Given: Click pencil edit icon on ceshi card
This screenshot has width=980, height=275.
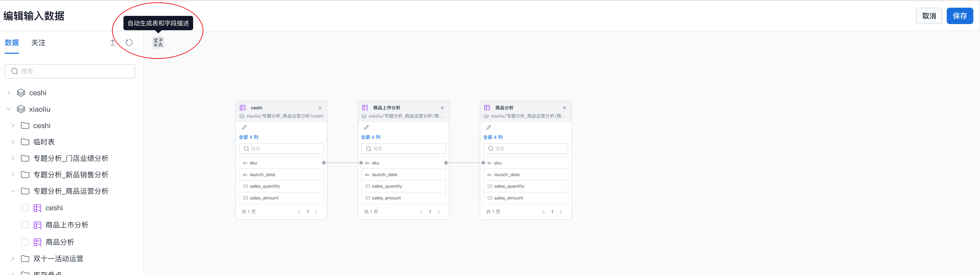Looking at the screenshot, I should 244,128.
